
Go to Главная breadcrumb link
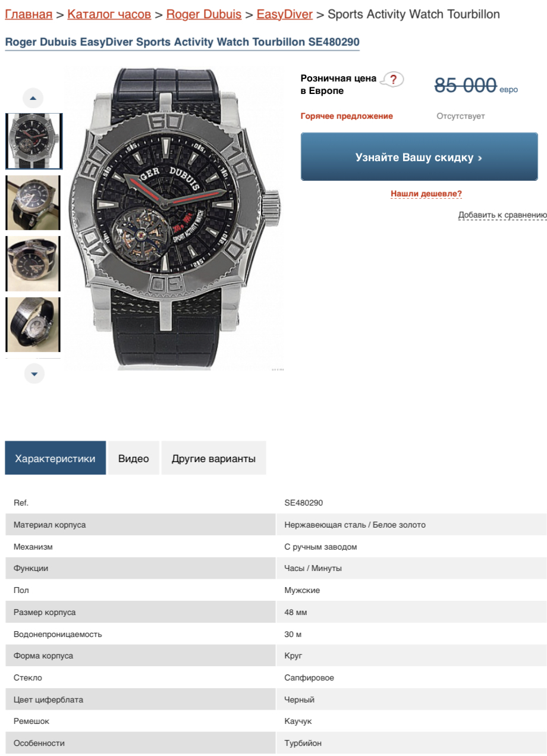pyautogui.click(x=29, y=14)
